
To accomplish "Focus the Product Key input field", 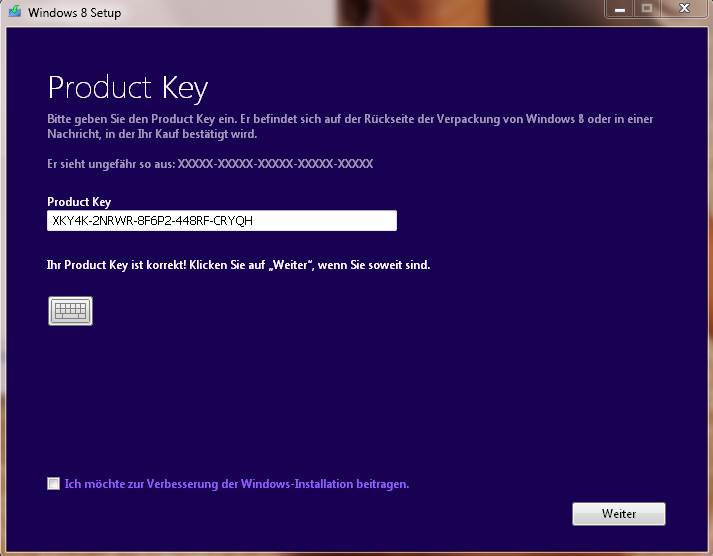I will pos(222,220).
